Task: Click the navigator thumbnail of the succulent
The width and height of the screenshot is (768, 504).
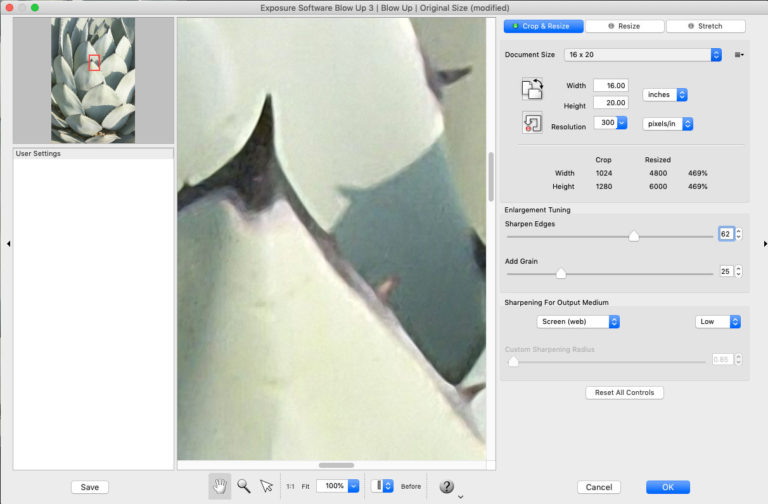Action: pos(93,80)
